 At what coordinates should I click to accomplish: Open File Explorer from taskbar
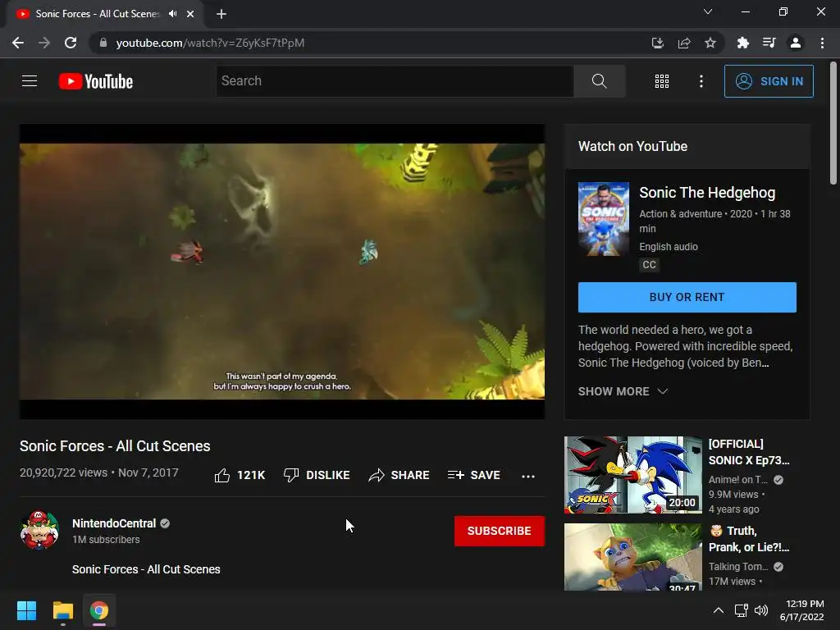click(62, 610)
